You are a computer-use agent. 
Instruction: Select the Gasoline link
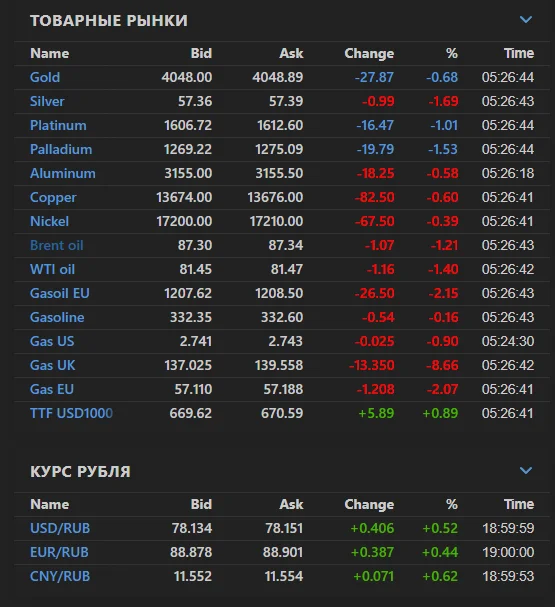[x=57, y=317]
